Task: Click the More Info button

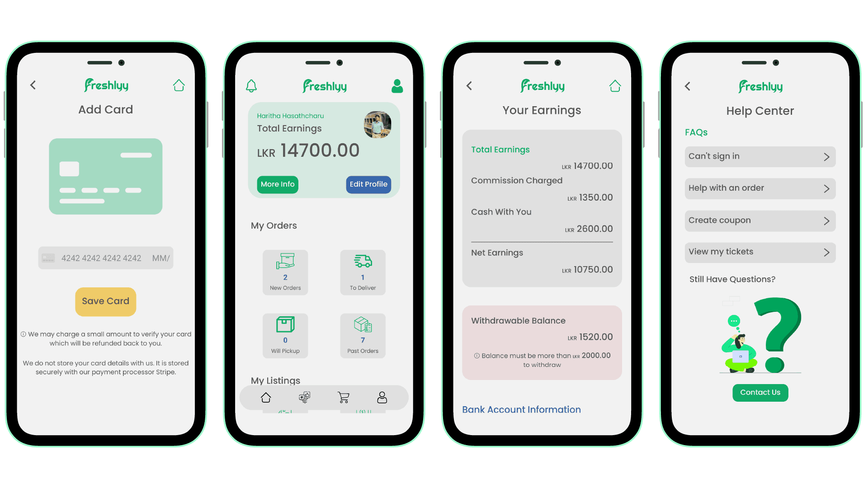Action: click(278, 183)
